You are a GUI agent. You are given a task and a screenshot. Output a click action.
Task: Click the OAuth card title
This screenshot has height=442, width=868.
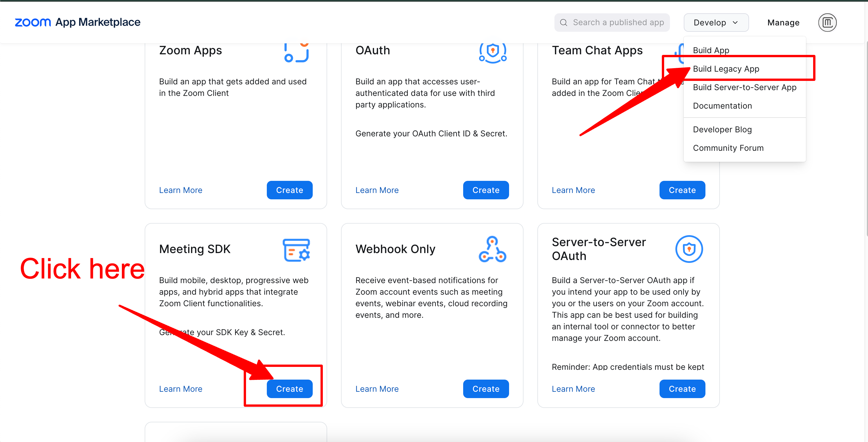[373, 50]
